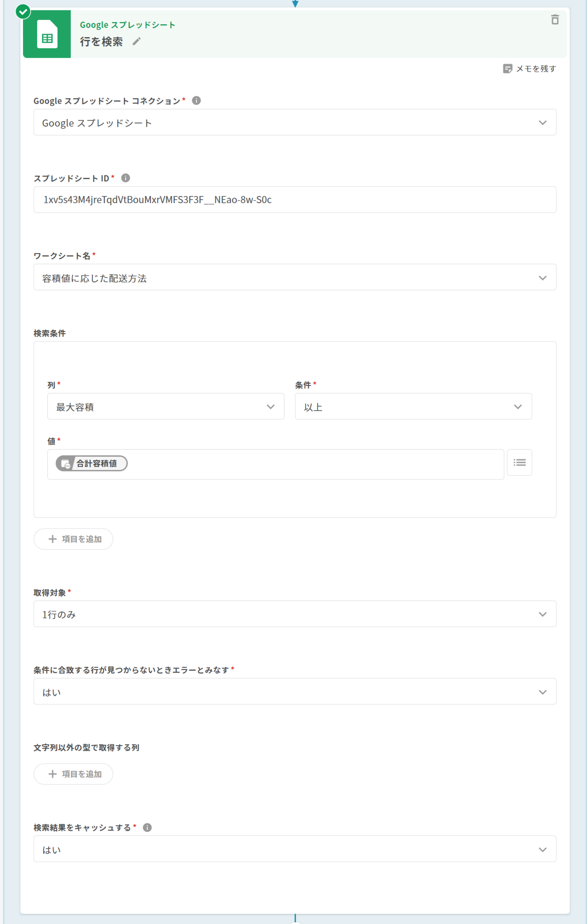This screenshot has width=587, height=924.
Task: Show info for スプレッドシート ID
Action: (125, 178)
